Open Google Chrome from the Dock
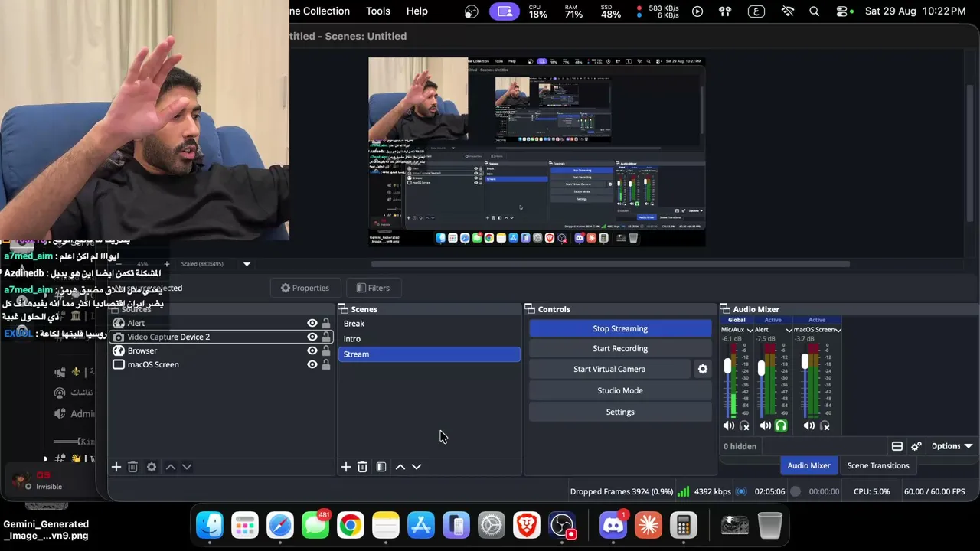Screen dimensions: 980x551 [351, 525]
